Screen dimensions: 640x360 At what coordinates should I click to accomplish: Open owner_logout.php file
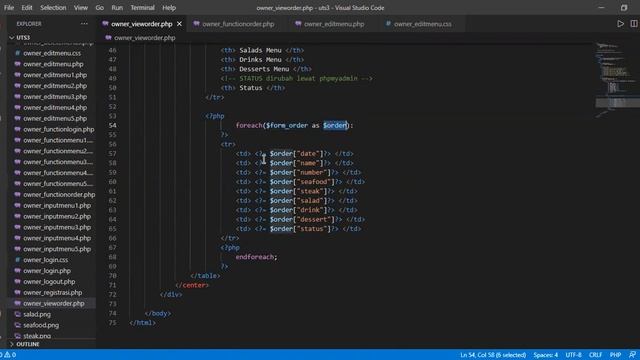pos(49,282)
